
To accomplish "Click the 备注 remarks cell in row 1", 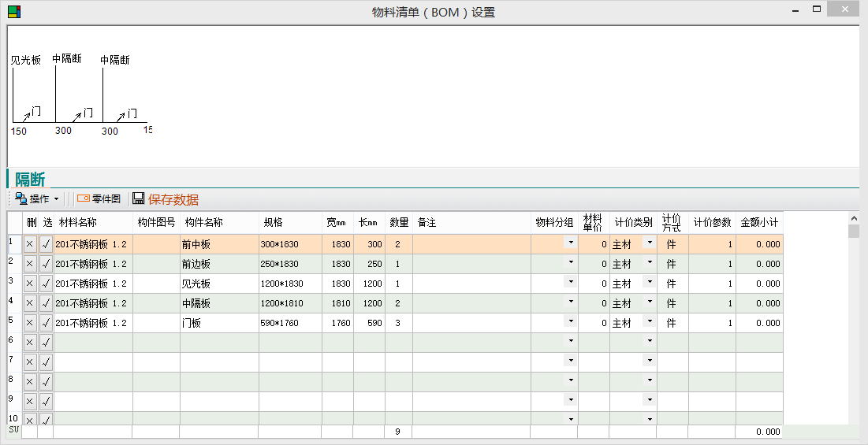I will (471, 244).
